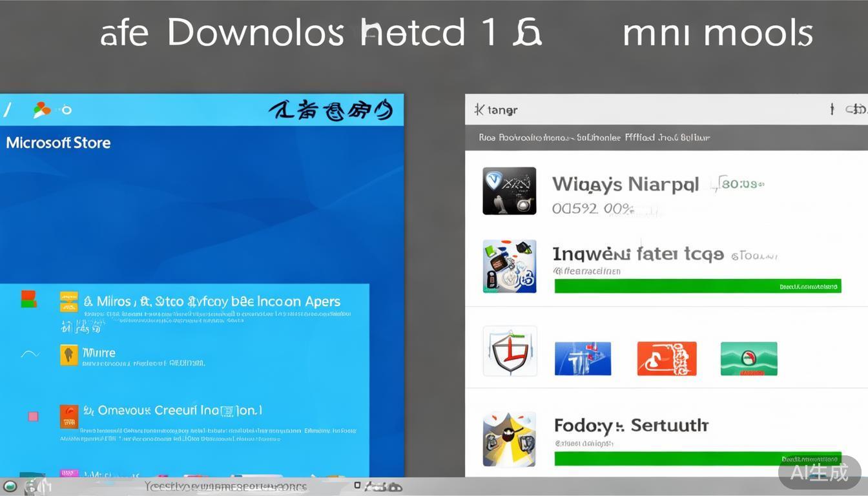
Task: Click the red shield app icon
Action: pyautogui.click(x=510, y=351)
